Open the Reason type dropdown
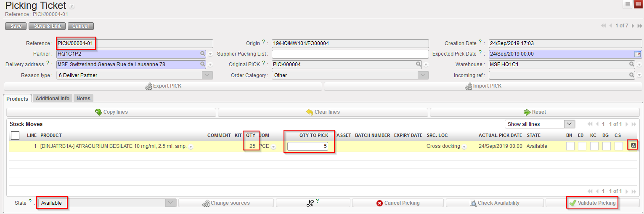Image resolution: width=644 pixels, height=214 pixels. [x=207, y=75]
